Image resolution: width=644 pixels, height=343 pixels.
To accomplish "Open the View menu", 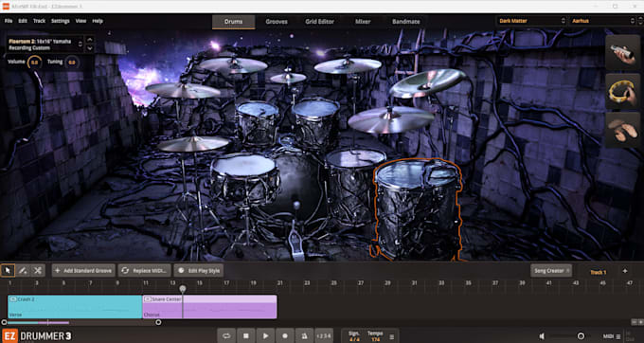I will coord(80,21).
